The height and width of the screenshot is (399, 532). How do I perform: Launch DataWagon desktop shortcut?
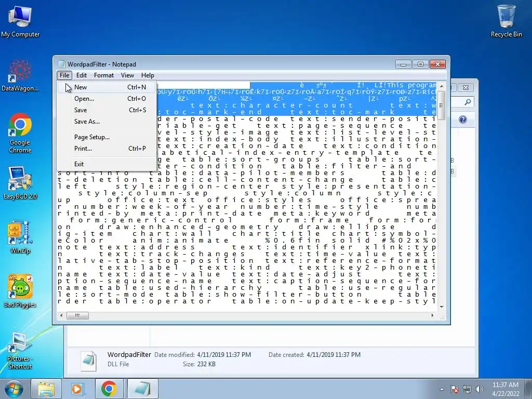[20, 75]
